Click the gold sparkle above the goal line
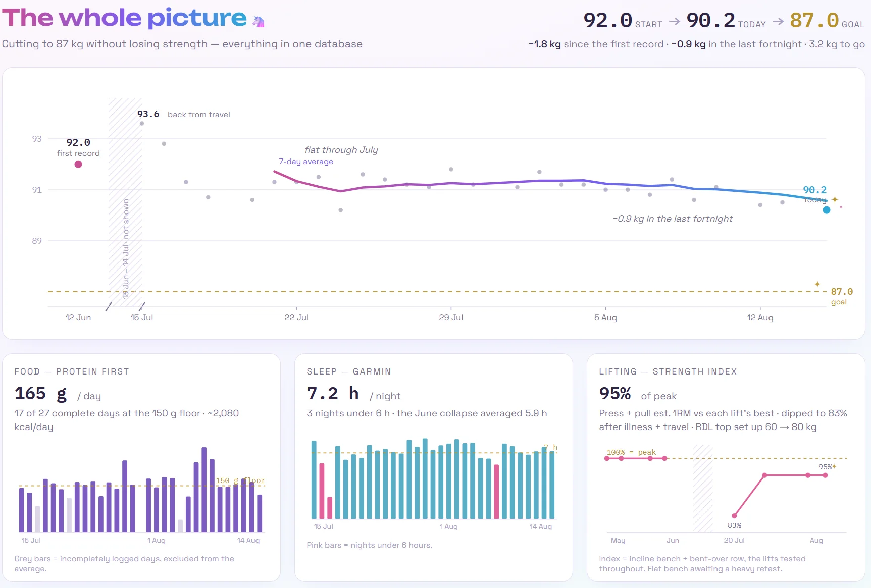 tap(817, 284)
